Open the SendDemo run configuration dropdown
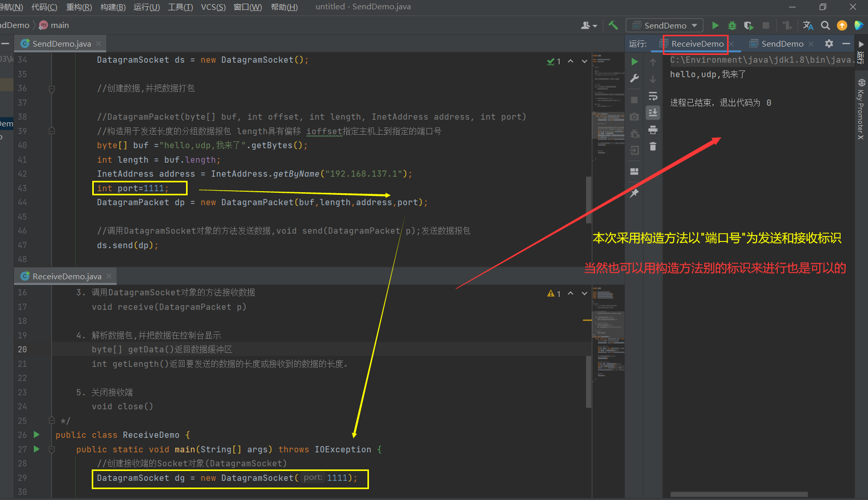 click(665, 25)
